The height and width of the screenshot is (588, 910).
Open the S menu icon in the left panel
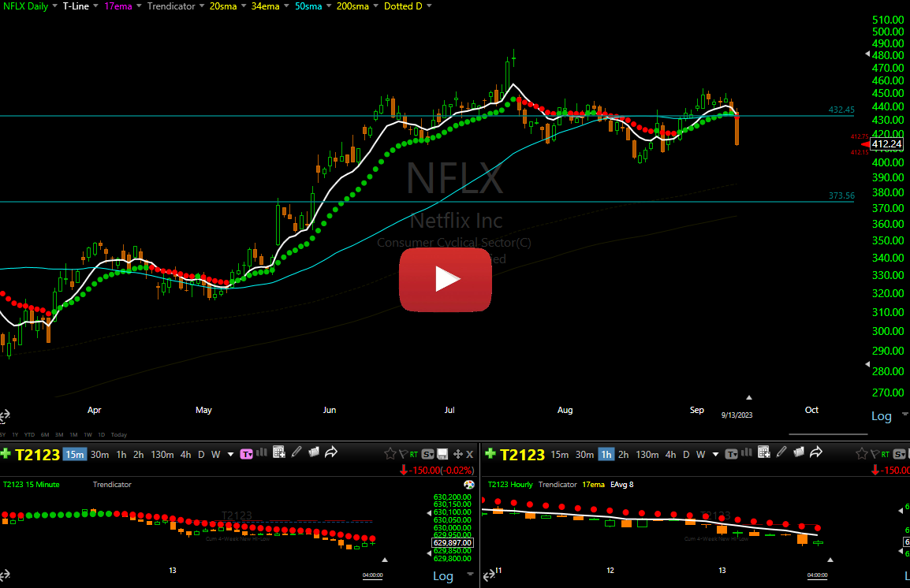[x=427, y=454]
